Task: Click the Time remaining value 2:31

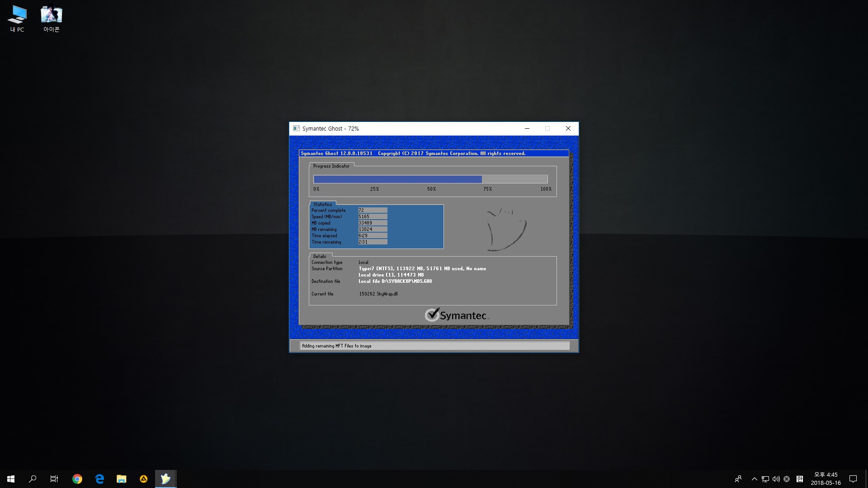Action: click(373, 242)
